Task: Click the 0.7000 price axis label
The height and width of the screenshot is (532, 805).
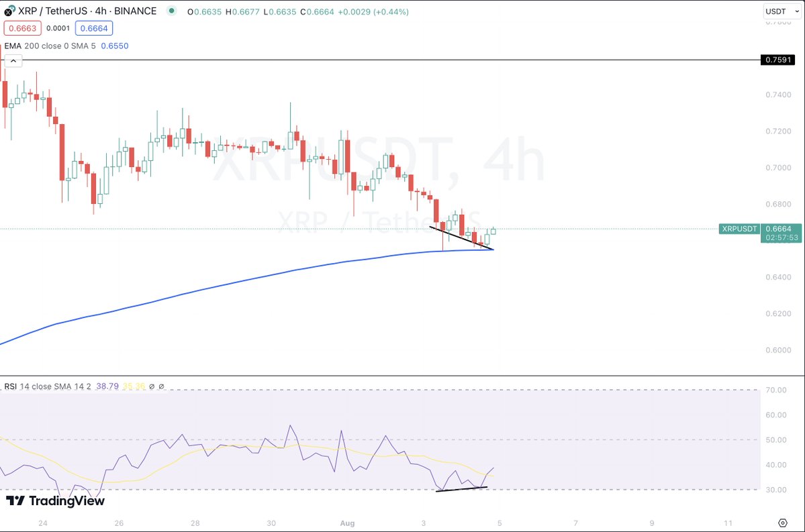Action: [778, 168]
